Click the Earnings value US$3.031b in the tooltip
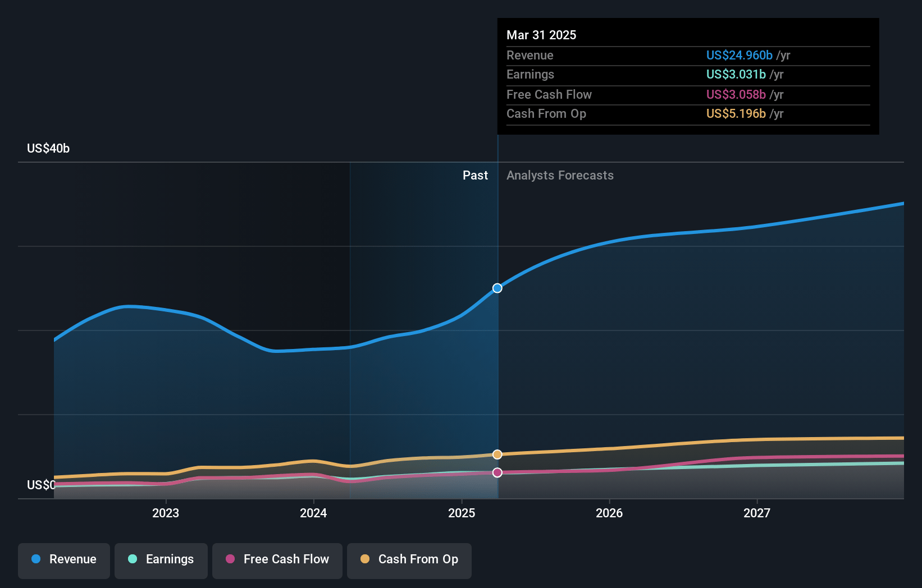 pyautogui.click(x=736, y=74)
